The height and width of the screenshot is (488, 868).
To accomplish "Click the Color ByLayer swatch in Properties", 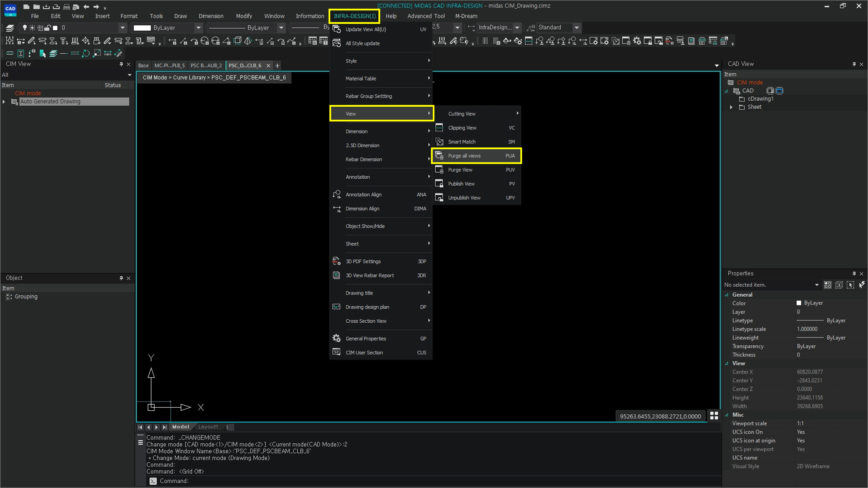I will click(x=799, y=303).
